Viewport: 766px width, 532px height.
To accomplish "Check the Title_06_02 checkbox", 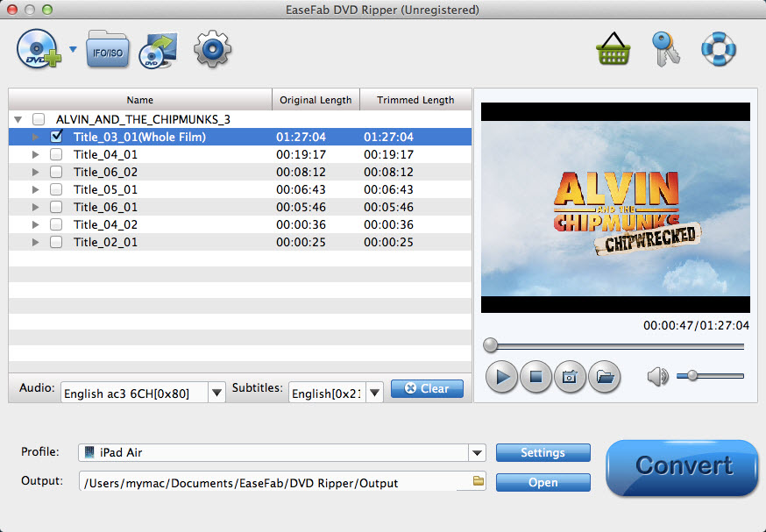I will (x=56, y=172).
